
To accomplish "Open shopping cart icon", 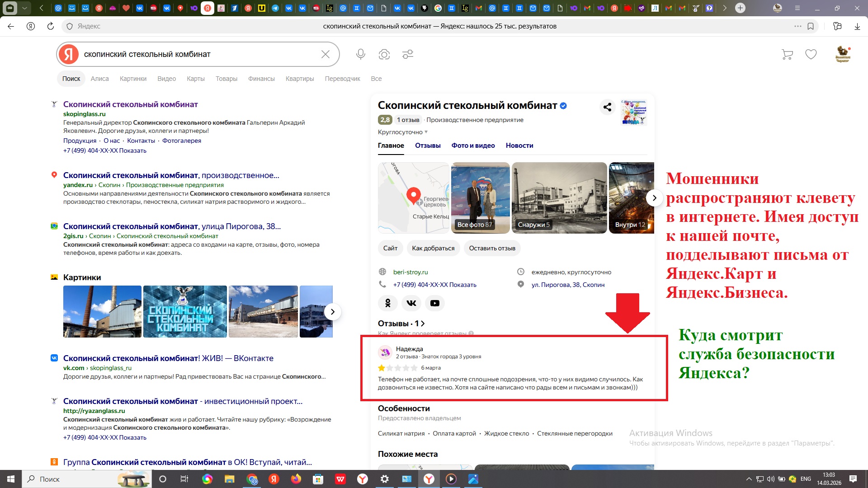I will [787, 54].
